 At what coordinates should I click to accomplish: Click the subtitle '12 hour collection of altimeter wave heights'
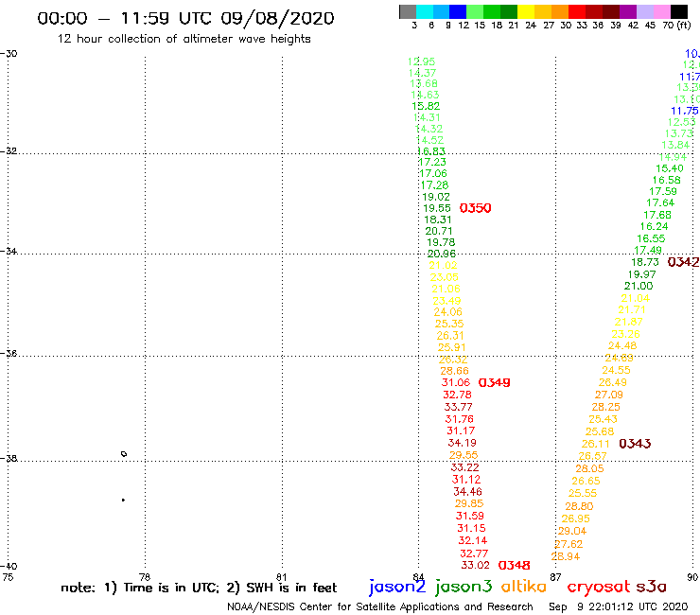pos(184,39)
